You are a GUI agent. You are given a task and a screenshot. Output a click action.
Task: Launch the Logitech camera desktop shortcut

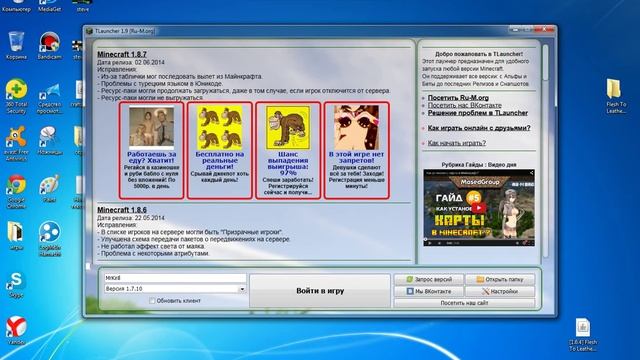[x=49, y=239]
